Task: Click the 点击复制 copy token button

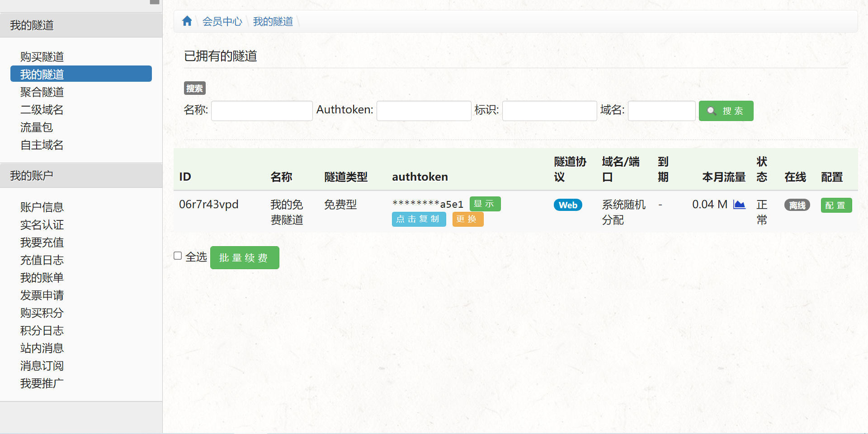Action: click(x=419, y=219)
